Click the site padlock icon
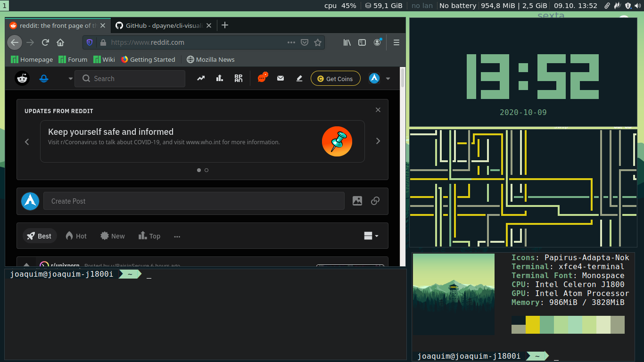The width and height of the screenshot is (644, 362). pos(103,42)
